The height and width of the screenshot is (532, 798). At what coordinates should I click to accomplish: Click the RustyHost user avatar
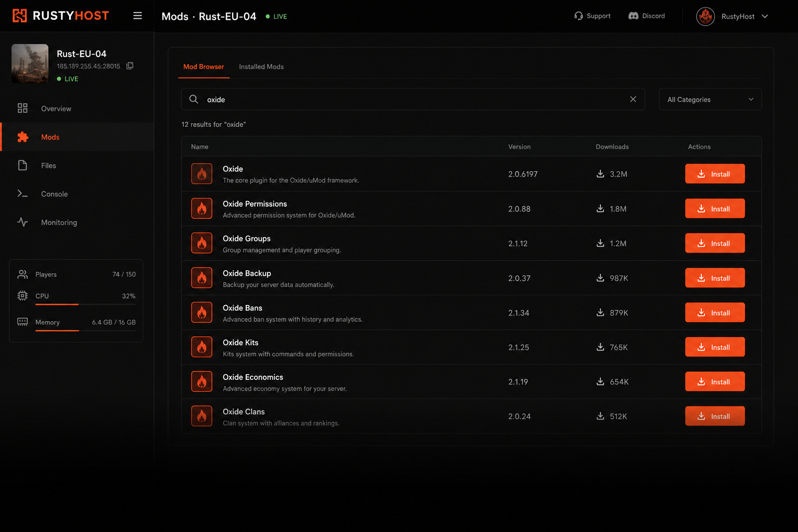pos(706,17)
